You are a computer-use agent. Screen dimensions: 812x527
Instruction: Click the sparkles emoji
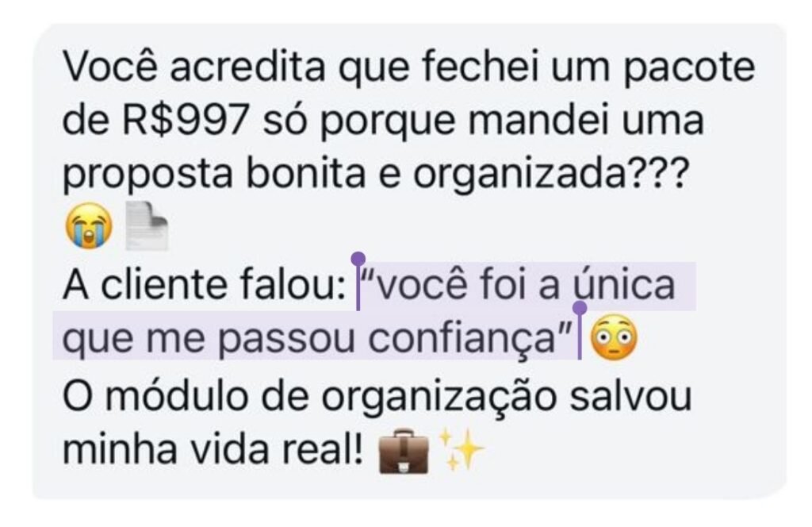[x=461, y=448]
